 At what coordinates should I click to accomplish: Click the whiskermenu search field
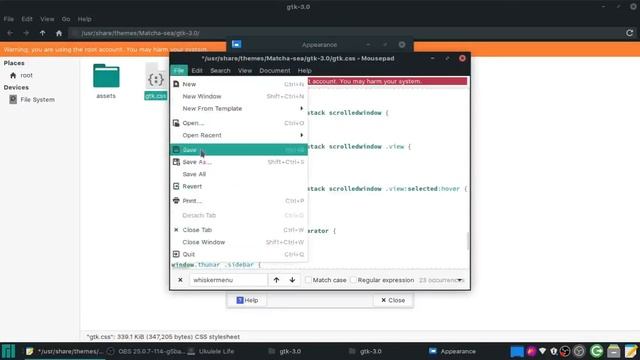coord(228,280)
